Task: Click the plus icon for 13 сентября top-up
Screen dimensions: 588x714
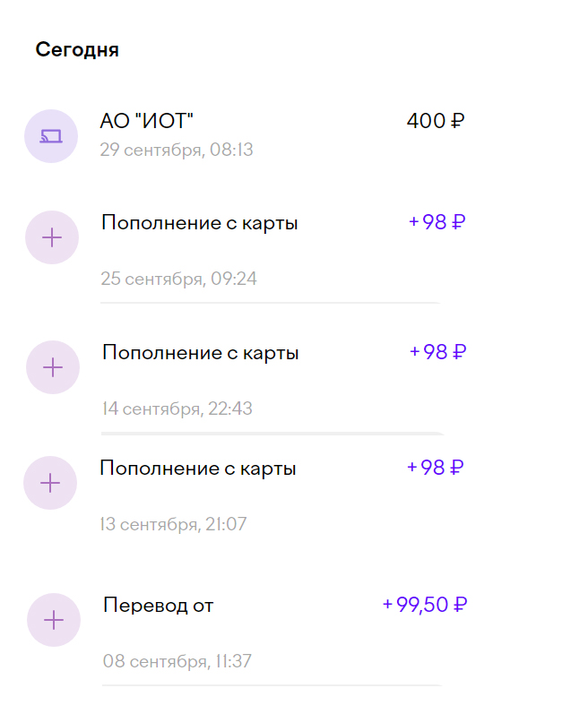Action: coord(50,483)
